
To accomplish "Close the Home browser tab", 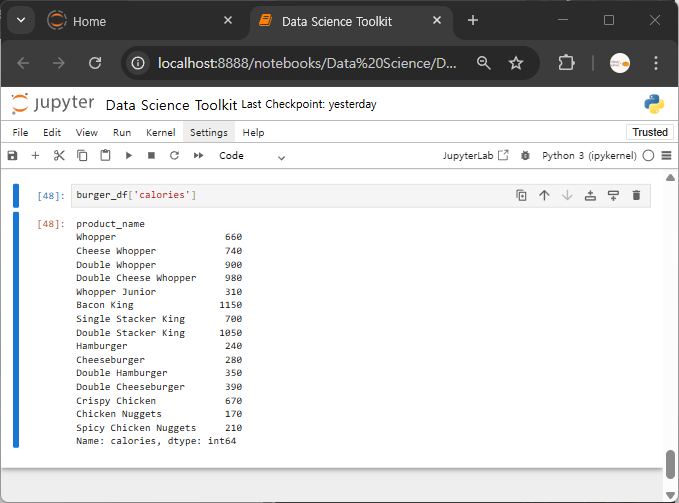I will (x=228, y=20).
